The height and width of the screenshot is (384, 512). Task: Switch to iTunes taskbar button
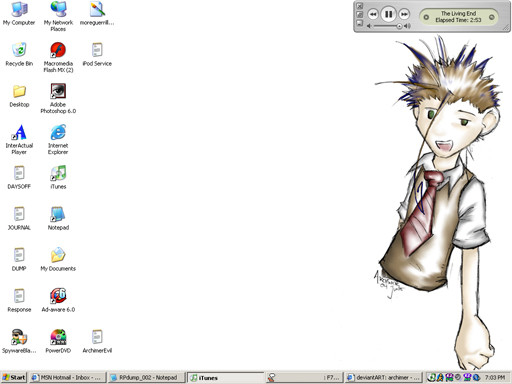click(226, 378)
